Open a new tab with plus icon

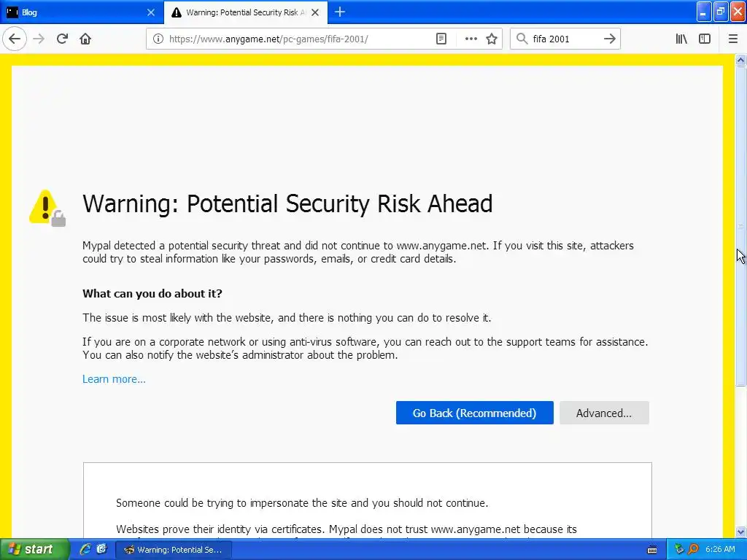[340, 12]
